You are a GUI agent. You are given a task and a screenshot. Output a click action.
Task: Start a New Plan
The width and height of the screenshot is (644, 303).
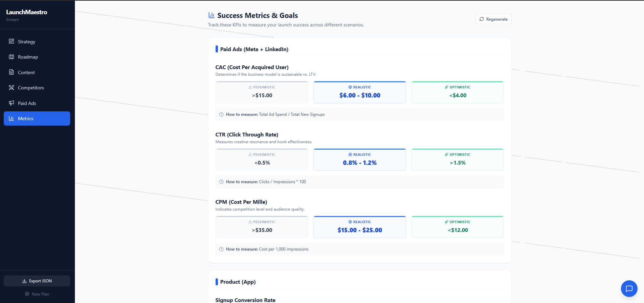tap(37, 294)
